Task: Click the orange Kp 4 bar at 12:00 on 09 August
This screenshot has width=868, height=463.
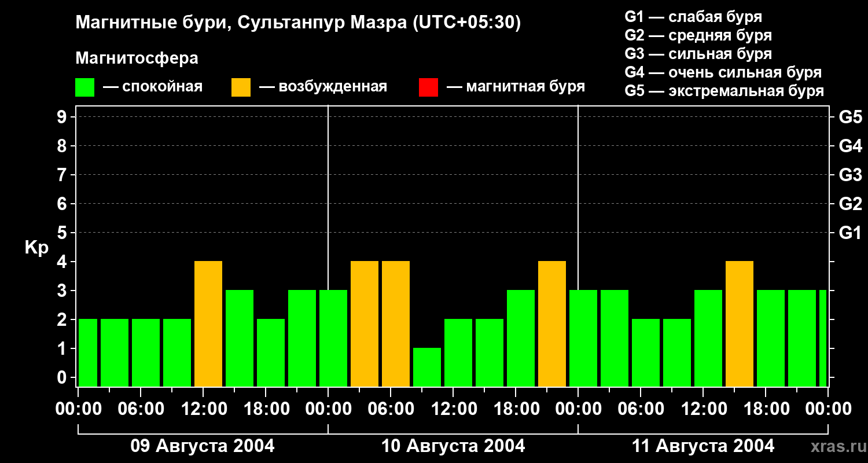Action: [208, 324]
